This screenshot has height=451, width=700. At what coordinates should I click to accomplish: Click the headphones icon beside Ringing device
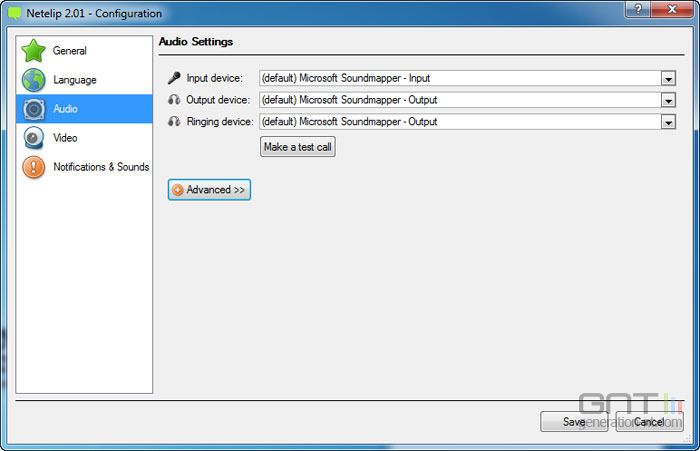(x=174, y=121)
